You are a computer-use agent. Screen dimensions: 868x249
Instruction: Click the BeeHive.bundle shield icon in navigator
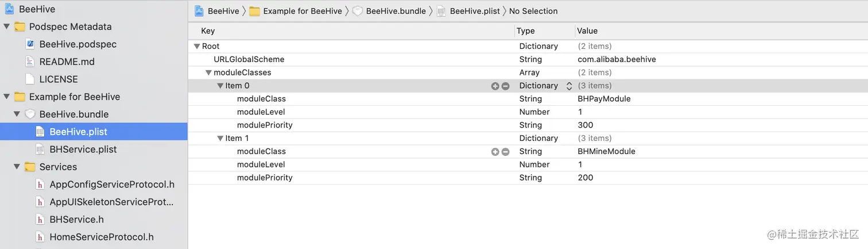[x=30, y=114]
